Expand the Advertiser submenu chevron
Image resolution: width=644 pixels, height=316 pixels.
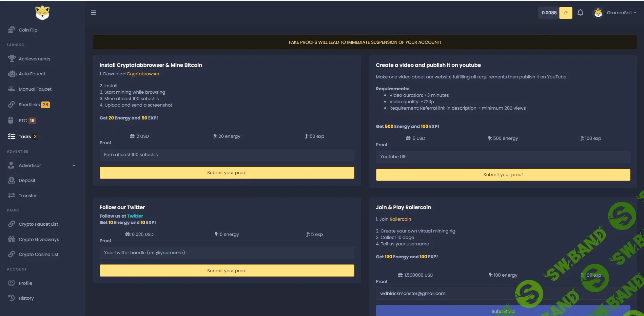74,166
